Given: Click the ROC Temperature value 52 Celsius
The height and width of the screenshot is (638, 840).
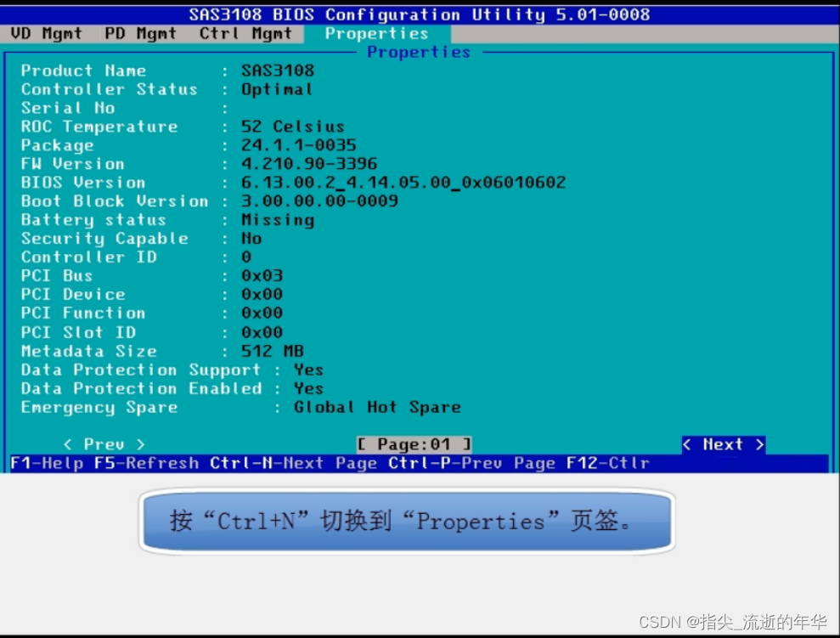Looking at the screenshot, I should click(x=292, y=127).
